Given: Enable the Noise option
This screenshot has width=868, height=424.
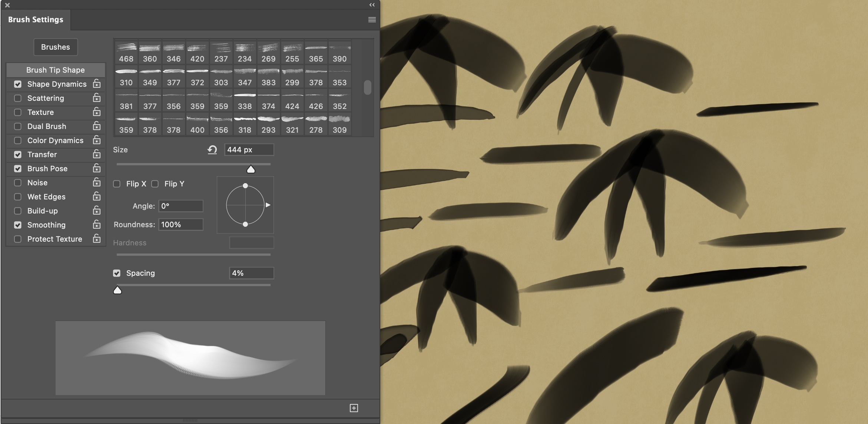Looking at the screenshot, I should click(17, 182).
